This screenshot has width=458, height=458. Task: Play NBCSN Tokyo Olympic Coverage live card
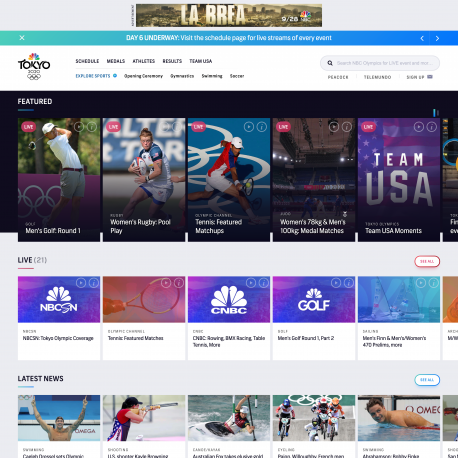[81, 283]
